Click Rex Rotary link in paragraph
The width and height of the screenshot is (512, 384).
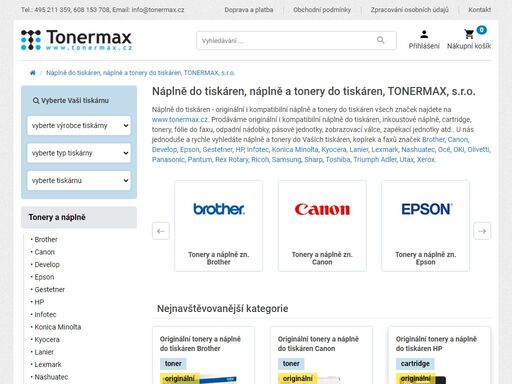click(x=231, y=159)
